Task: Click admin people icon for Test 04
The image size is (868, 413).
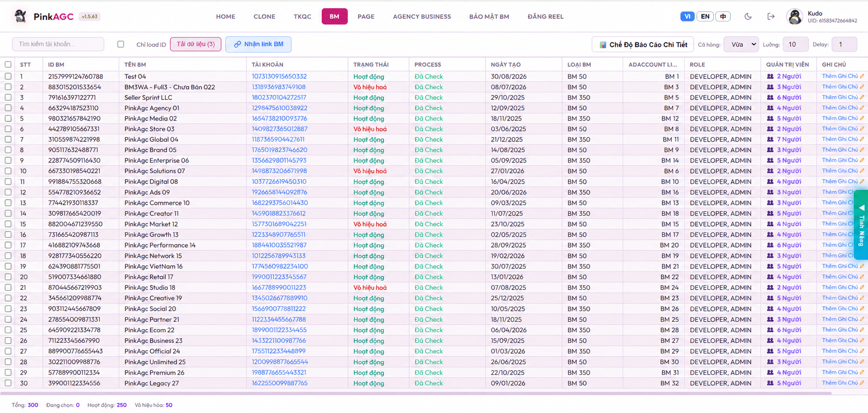Action: 770,76
